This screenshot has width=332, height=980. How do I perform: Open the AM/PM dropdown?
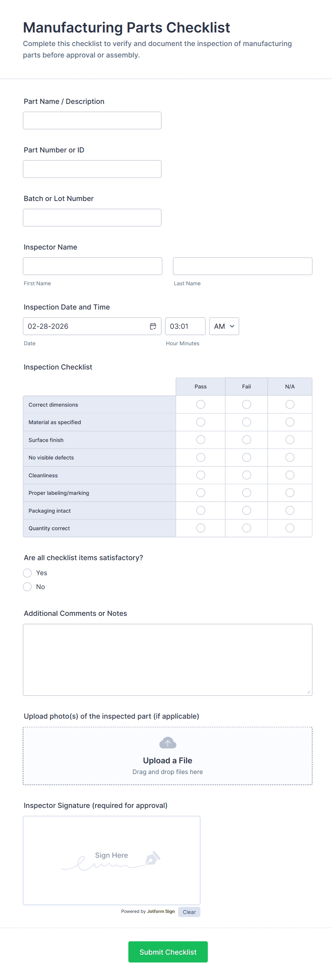[223, 326]
